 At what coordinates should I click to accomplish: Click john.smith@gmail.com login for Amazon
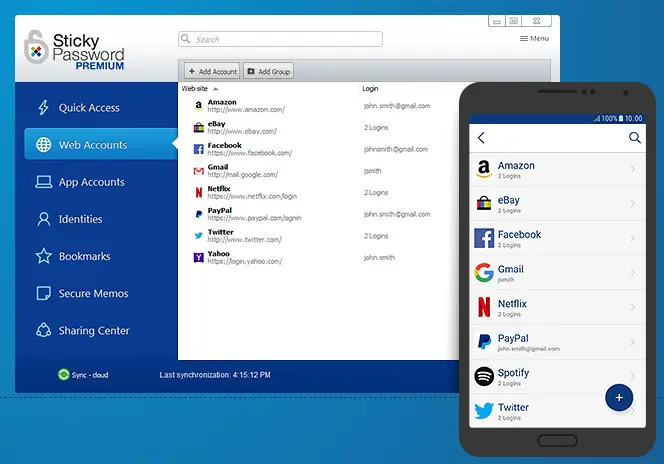point(397,106)
